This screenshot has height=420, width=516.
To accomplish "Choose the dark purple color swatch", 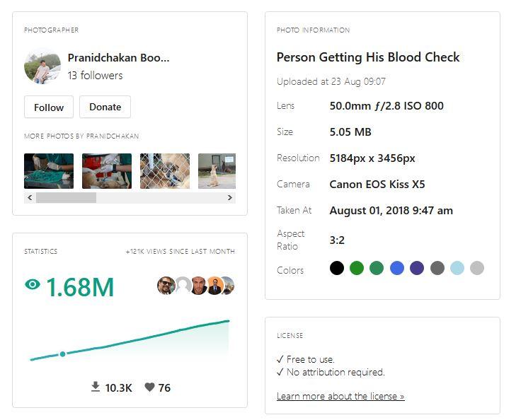I will click(x=417, y=268).
